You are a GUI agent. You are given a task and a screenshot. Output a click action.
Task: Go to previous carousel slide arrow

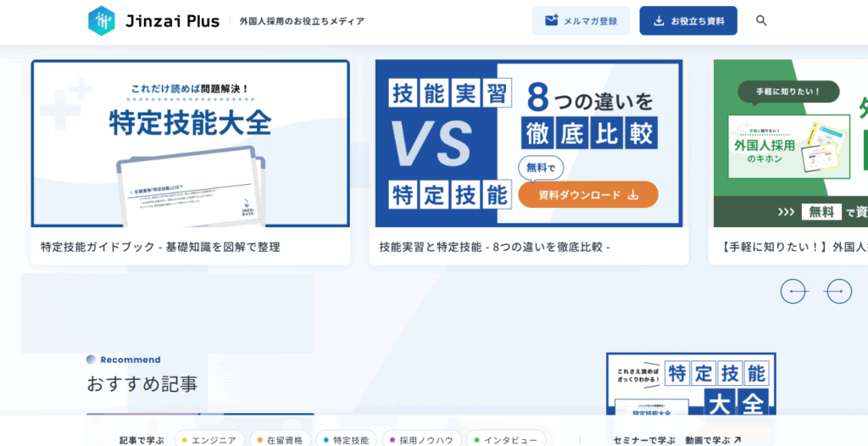point(793,292)
